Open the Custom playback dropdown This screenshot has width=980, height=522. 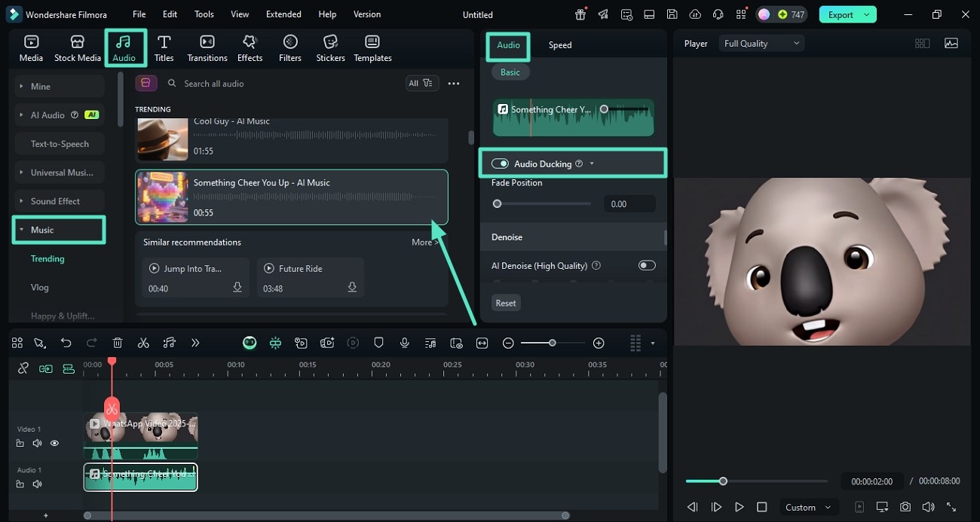coord(808,507)
